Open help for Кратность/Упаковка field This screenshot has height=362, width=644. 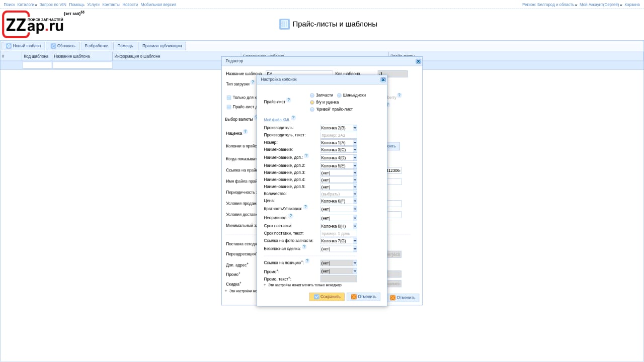click(305, 207)
